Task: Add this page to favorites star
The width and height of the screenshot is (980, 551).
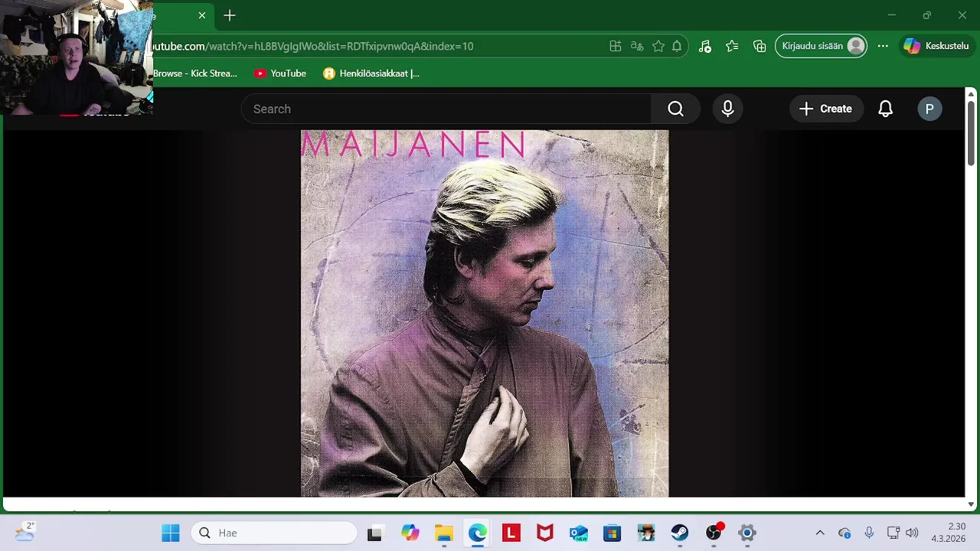Action: point(658,46)
